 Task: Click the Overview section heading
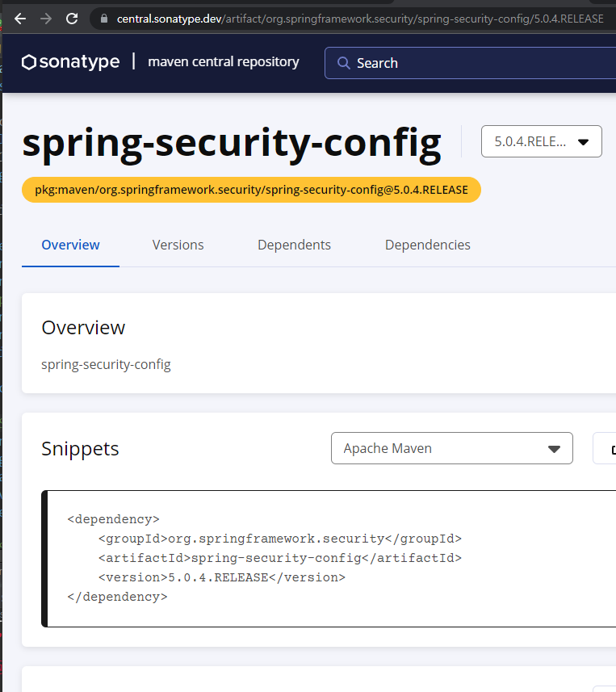pyautogui.click(x=83, y=328)
